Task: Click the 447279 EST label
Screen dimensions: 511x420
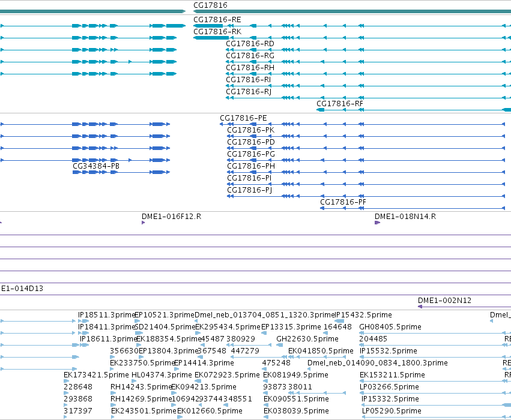Action: click(245, 351)
